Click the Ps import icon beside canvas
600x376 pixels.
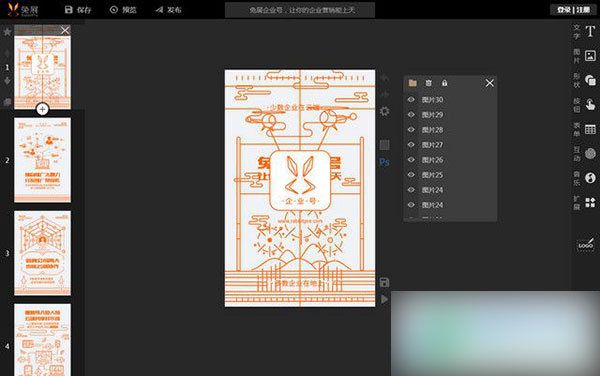(384, 162)
